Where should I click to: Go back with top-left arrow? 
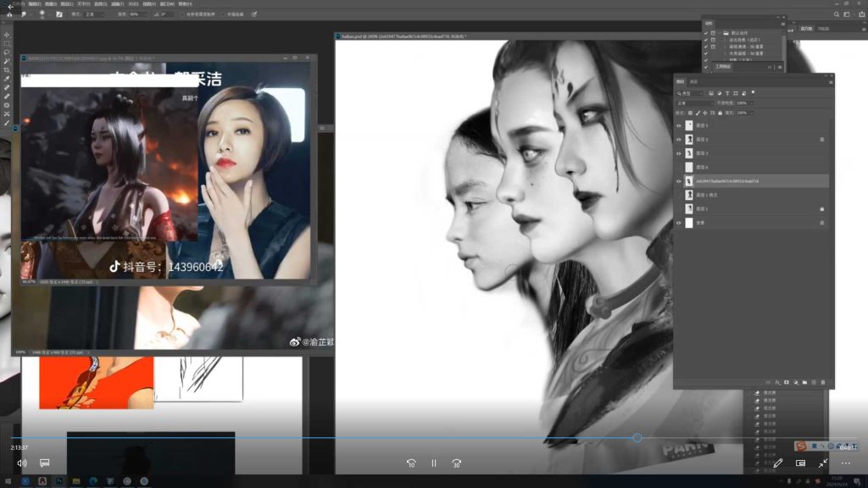pyautogui.click(x=10, y=6)
